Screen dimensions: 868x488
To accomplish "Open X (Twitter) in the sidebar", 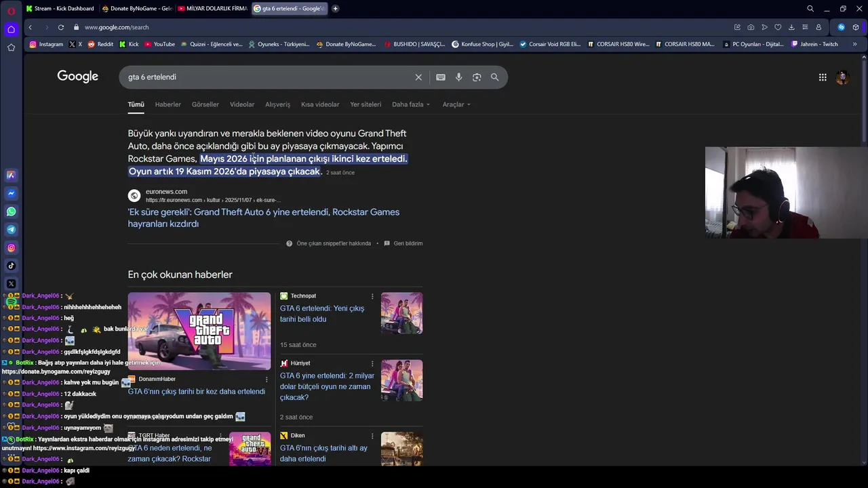I will pyautogui.click(x=11, y=284).
